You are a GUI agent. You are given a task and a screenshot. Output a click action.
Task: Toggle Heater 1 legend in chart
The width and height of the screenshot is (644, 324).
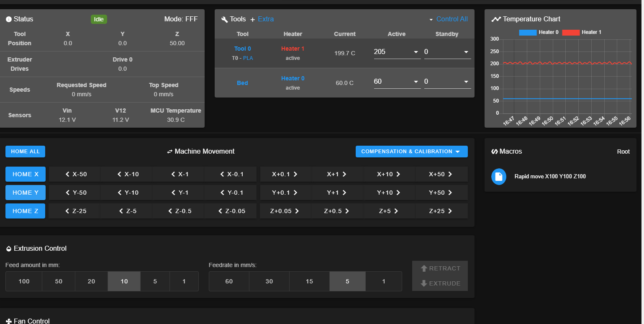click(x=582, y=32)
